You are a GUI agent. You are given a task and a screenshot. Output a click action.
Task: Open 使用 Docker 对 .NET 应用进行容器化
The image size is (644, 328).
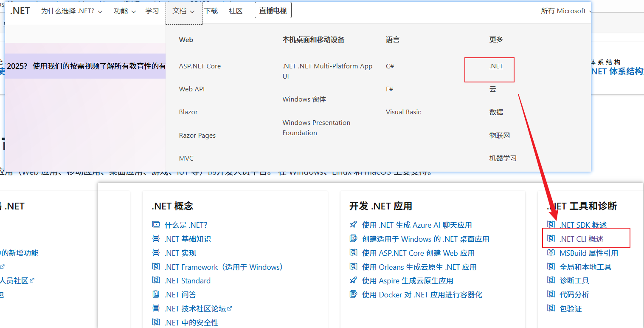pos(422,295)
